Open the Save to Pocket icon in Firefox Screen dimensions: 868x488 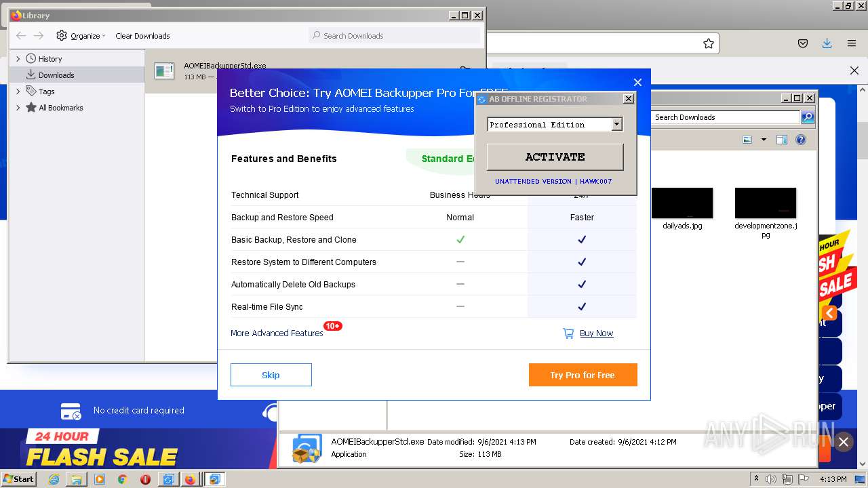coord(803,43)
